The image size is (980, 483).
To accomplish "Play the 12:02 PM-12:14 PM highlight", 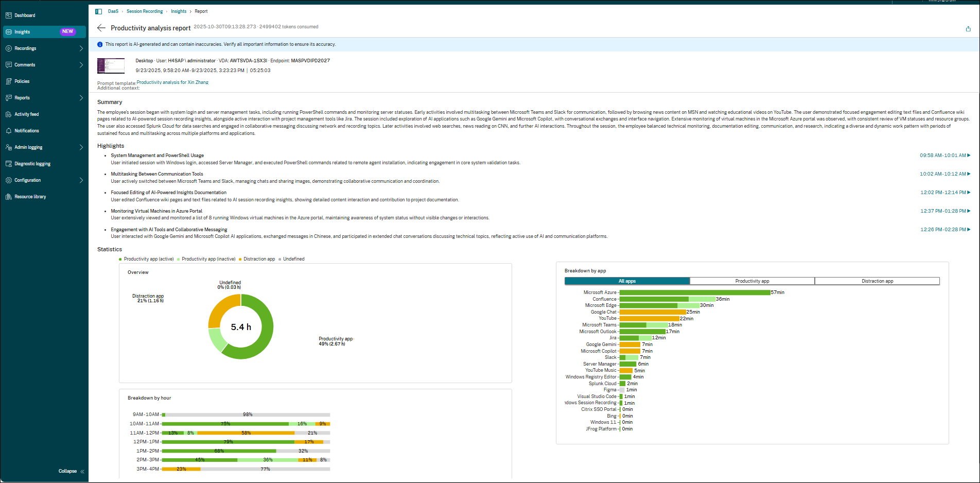I will click(946, 193).
